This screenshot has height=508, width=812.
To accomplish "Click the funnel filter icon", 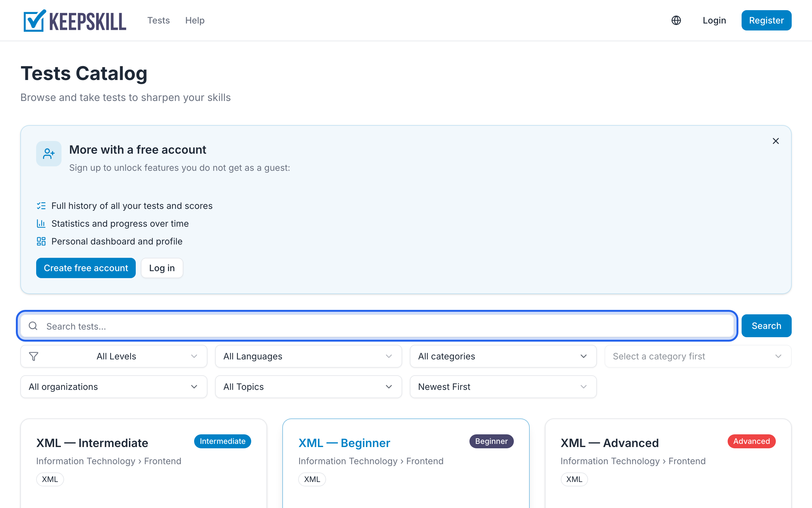I will [34, 356].
